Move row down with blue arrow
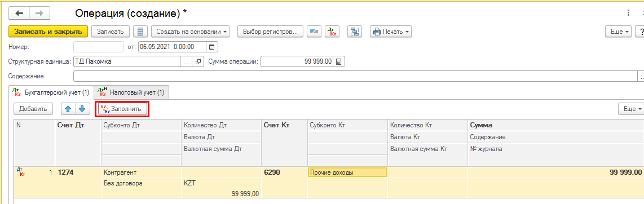Image resolution: width=644 pixels, height=204 pixels. coord(82,109)
